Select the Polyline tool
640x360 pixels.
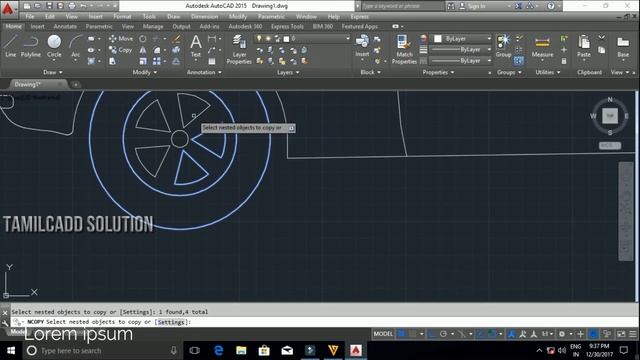(x=31, y=46)
